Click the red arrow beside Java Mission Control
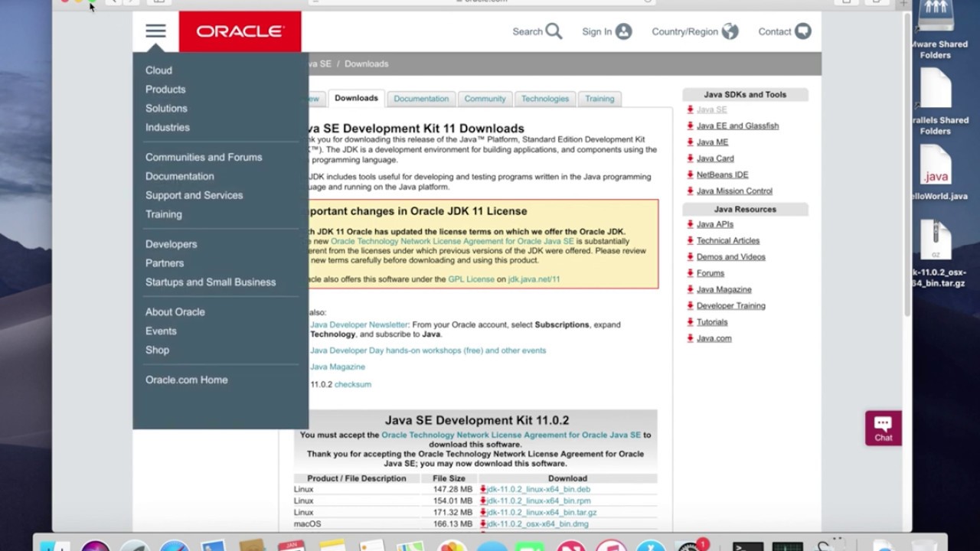 tap(690, 191)
